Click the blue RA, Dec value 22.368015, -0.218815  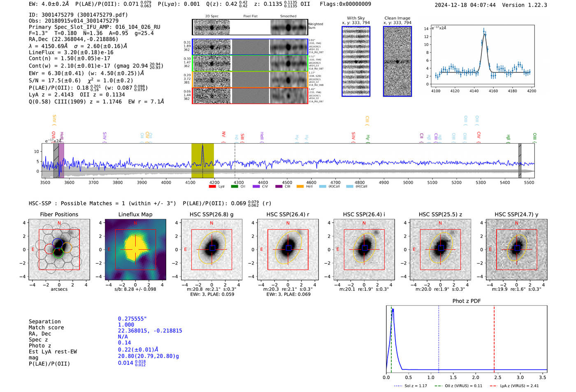pyautogui.click(x=150, y=331)
